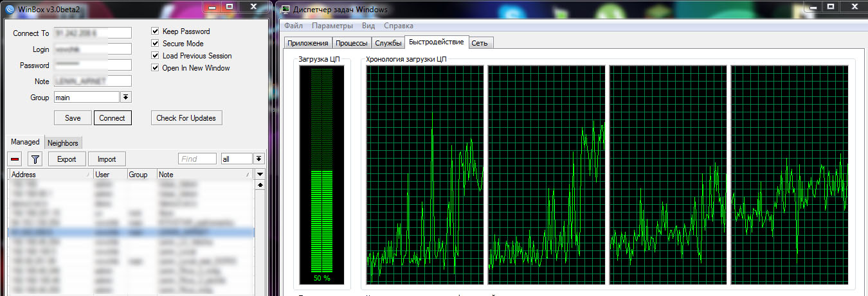The width and height of the screenshot is (868, 296).
Task: Click the Import button
Action: point(107,159)
